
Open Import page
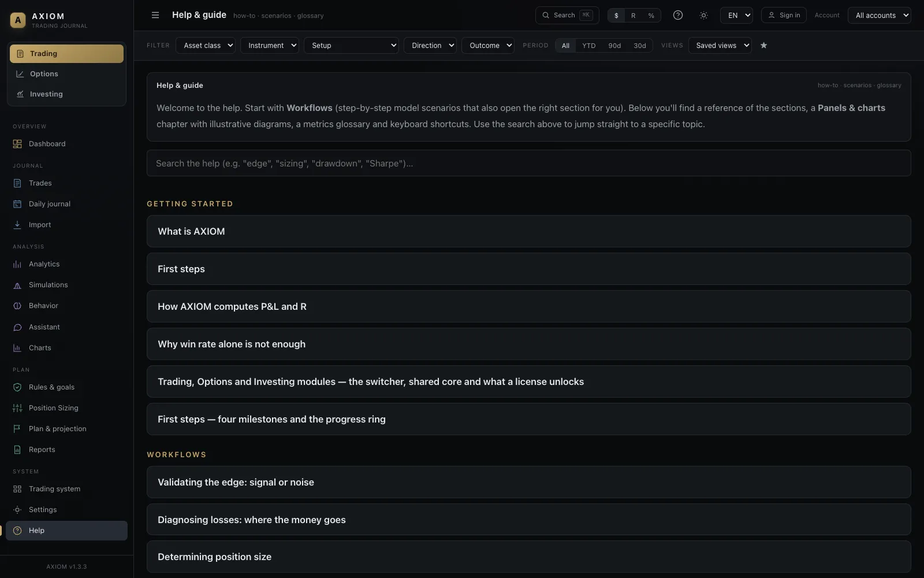coord(66,225)
